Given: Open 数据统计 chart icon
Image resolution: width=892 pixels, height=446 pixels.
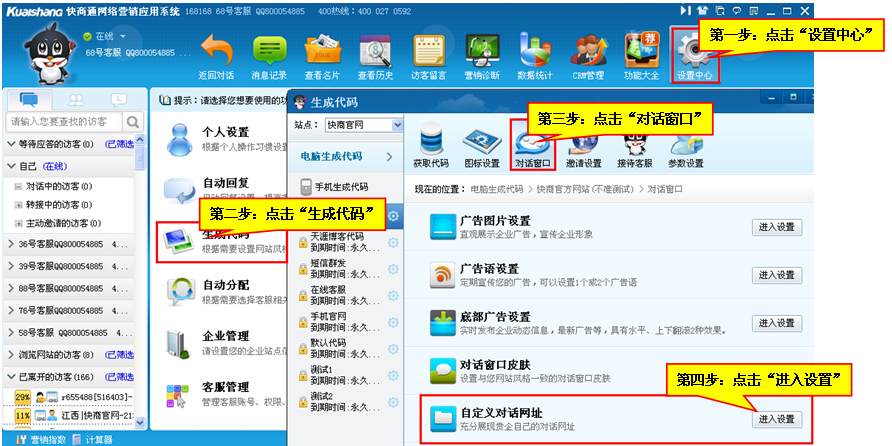Looking at the screenshot, I should tap(534, 49).
